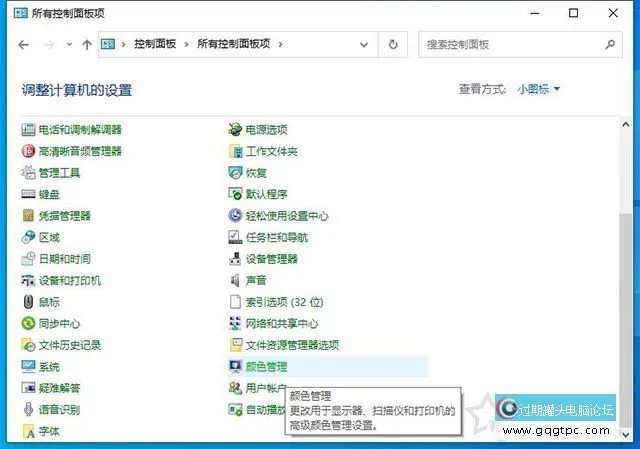640x449 pixels.
Task: Click the 用户帐户 people icon
Action: (x=235, y=388)
